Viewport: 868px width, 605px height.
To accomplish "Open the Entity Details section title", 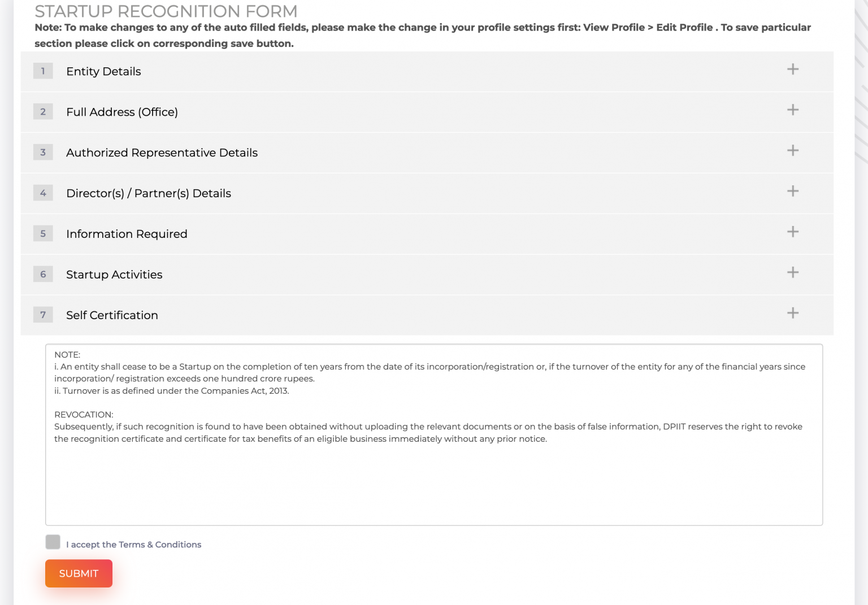I will 103,72.
